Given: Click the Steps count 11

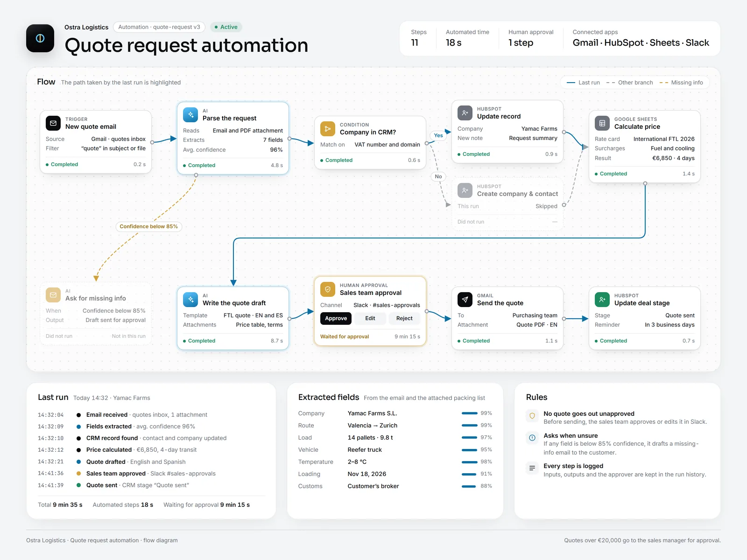Looking at the screenshot, I should pos(415,43).
